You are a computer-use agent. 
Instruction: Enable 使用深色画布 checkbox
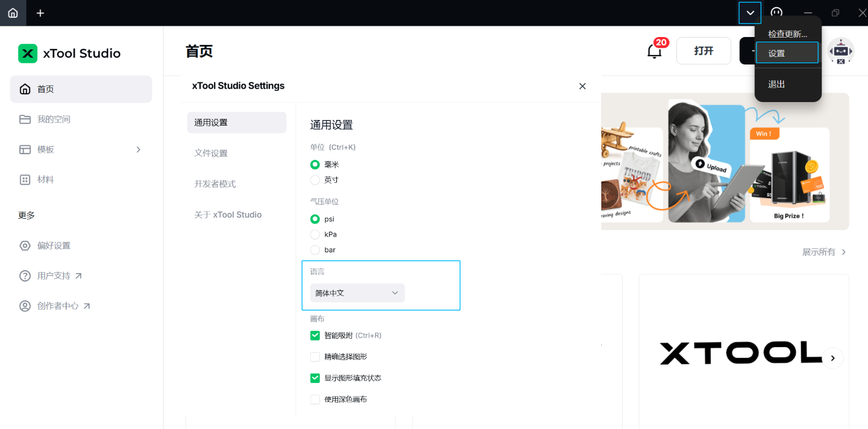[x=315, y=399]
